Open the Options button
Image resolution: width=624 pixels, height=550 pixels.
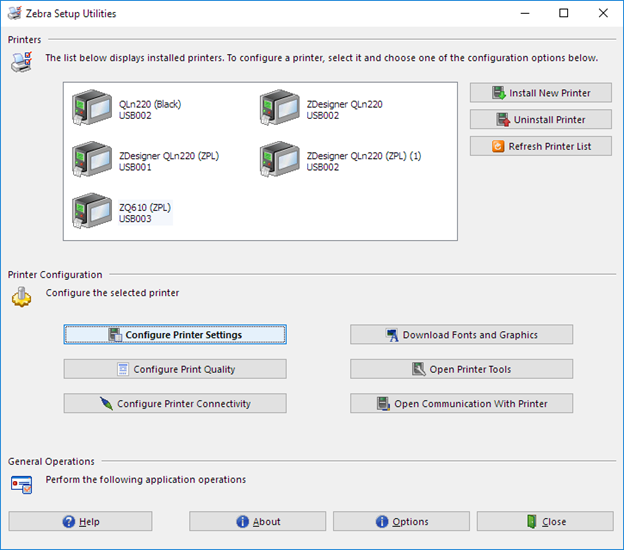tap(401, 521)
